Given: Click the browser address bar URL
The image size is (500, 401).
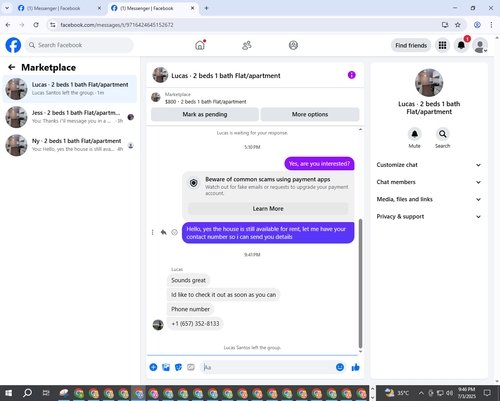Looking at the screenshot, I should tap(117, 25).
